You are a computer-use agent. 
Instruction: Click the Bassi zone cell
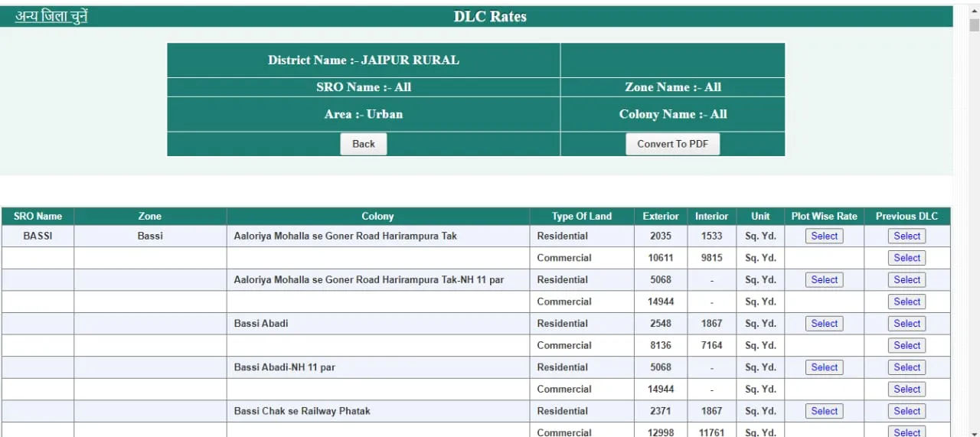tap(150, 236)
